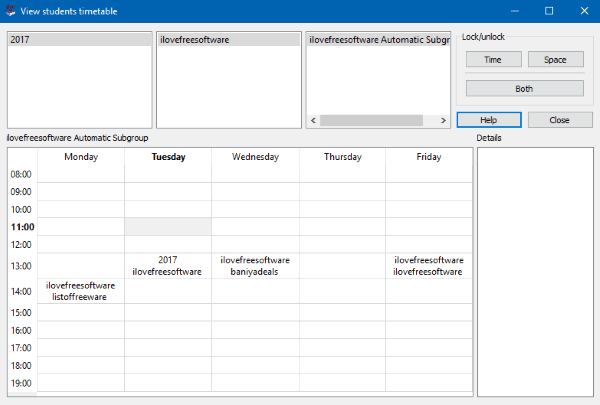This screenshot has width=600, height=405.
Task: Click the Tuesday column header
Action: click(168, 157)
